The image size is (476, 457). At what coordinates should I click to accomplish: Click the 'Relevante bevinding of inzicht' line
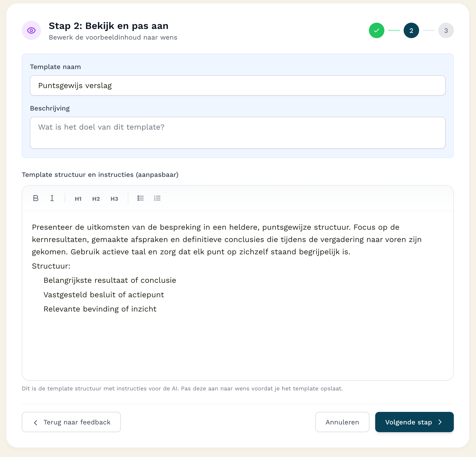[100, 309]
